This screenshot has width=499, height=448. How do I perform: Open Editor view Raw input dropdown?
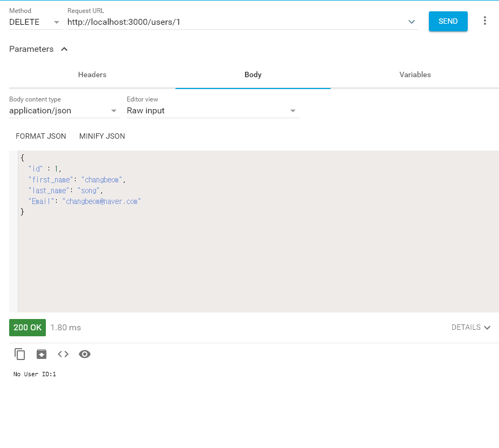(213, 111)
